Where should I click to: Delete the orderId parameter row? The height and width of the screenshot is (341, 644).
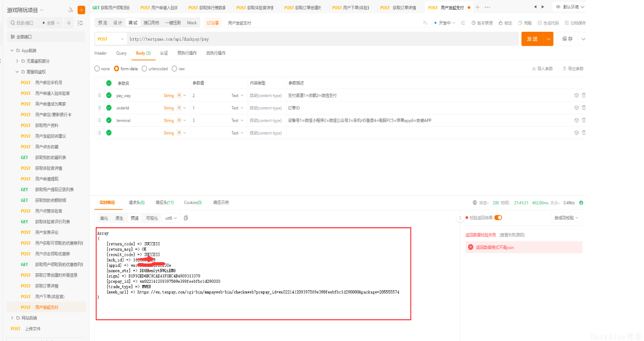point(584,108)
